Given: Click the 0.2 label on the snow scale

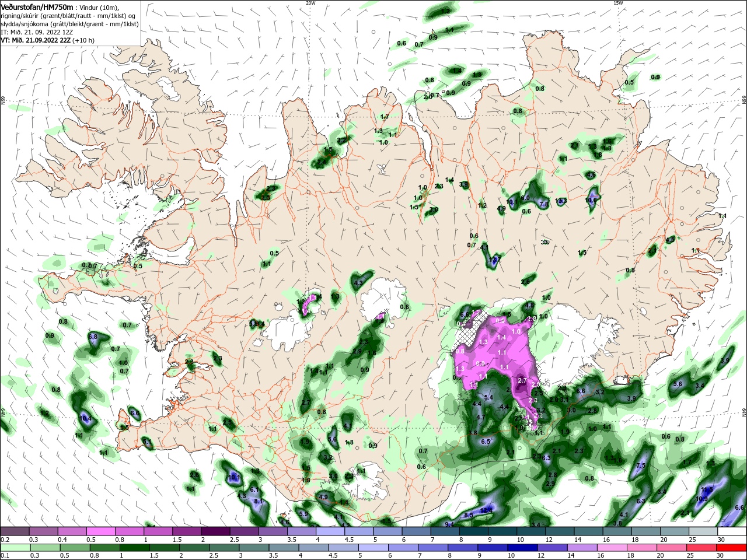Looking at the screenshot, I should tap(5, 540).
